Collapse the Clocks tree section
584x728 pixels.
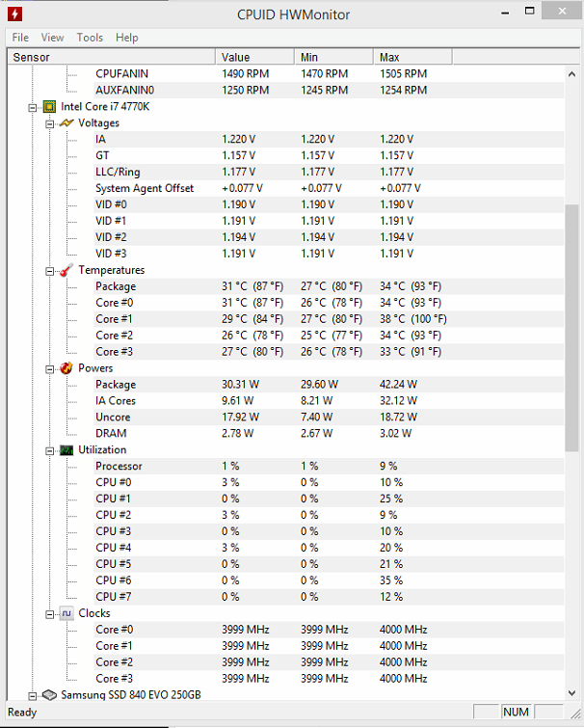coord(50,615)
